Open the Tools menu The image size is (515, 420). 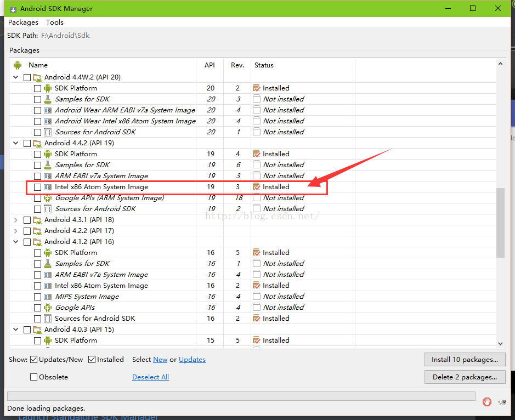54,22
